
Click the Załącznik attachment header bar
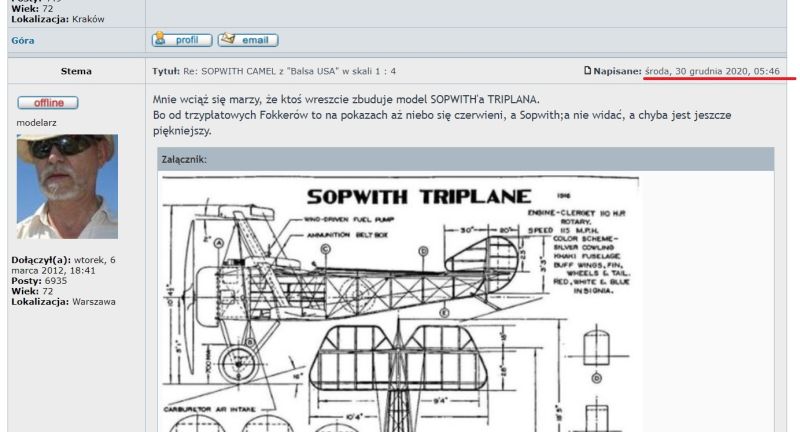point(465,159)
